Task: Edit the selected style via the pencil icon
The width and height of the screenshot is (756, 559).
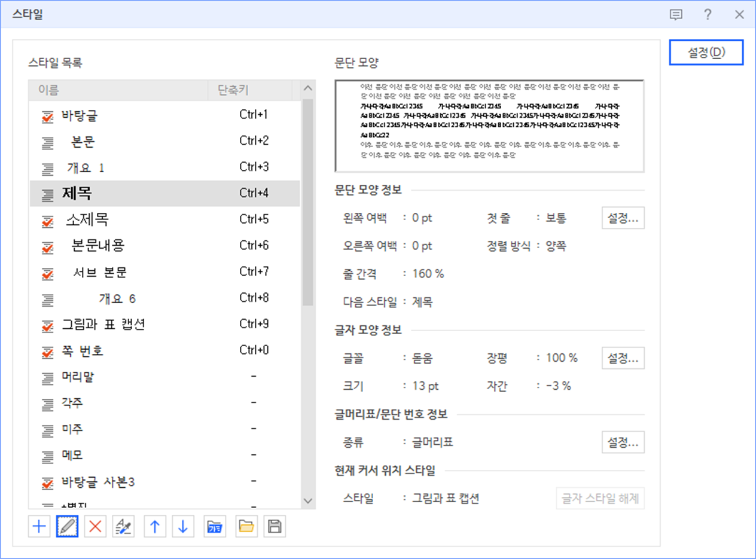Action: point(66,527)
